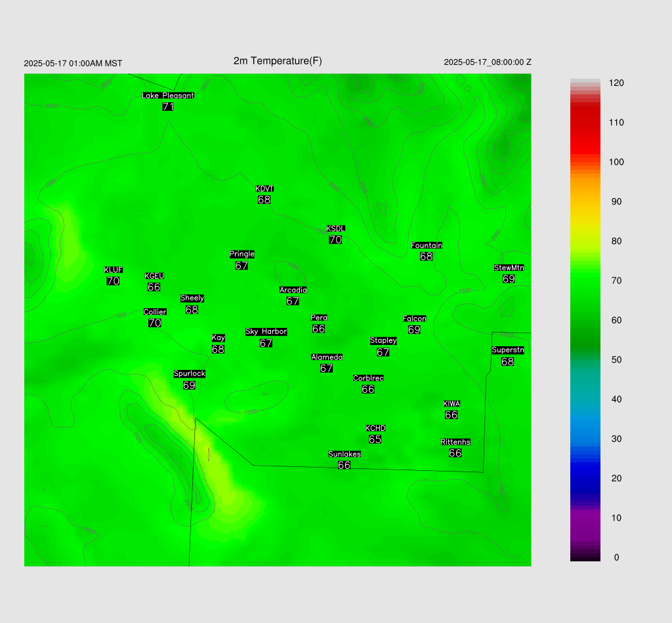Click the KCHD station label
The image size is (672, 623).
(x=375, y=428)
